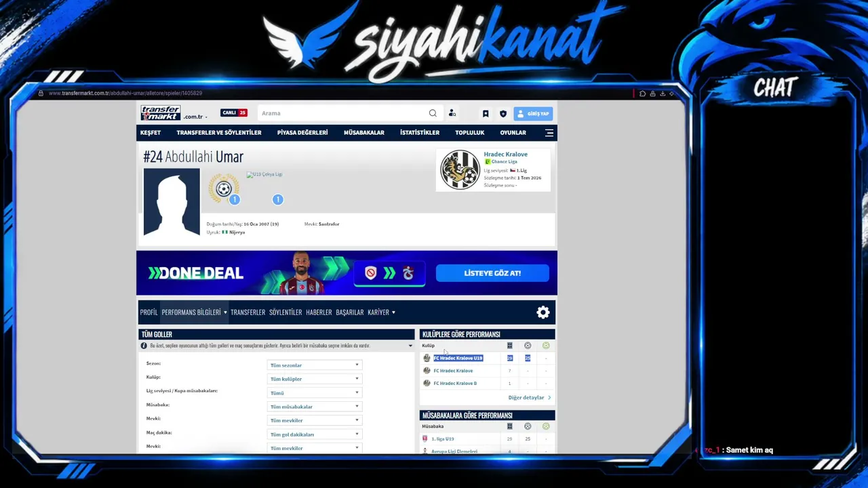Click the site lock icon in address bar
This screenshot has width=868, height=488.
(41, 93)
